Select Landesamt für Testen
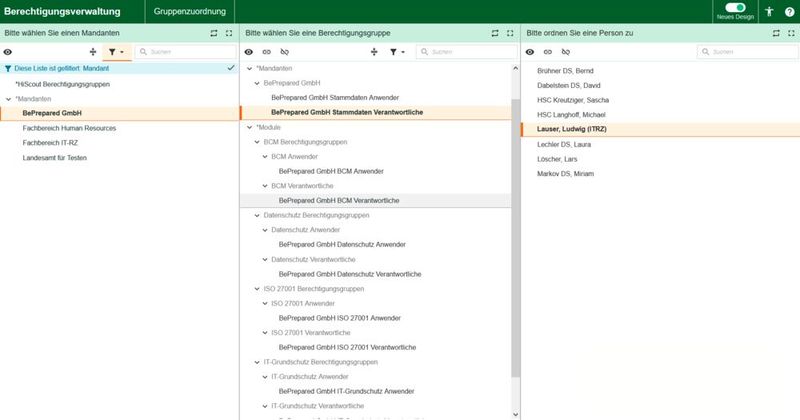 [x=55, y=158]
